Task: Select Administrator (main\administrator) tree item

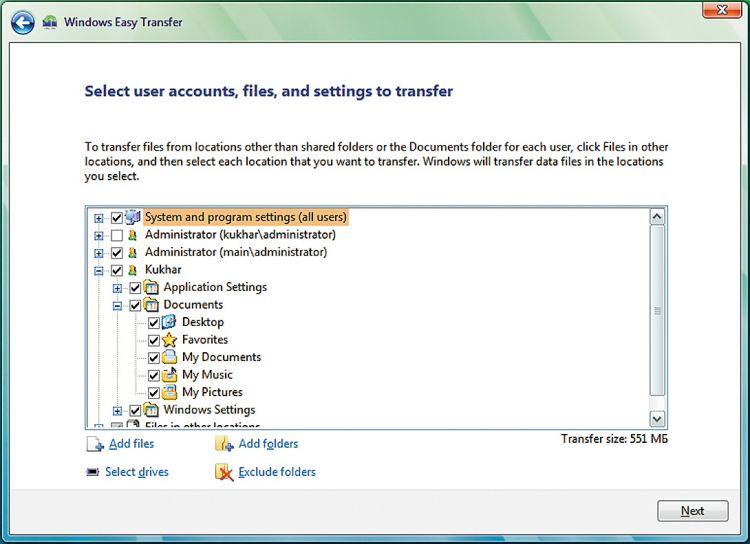Action: (235, 252)
